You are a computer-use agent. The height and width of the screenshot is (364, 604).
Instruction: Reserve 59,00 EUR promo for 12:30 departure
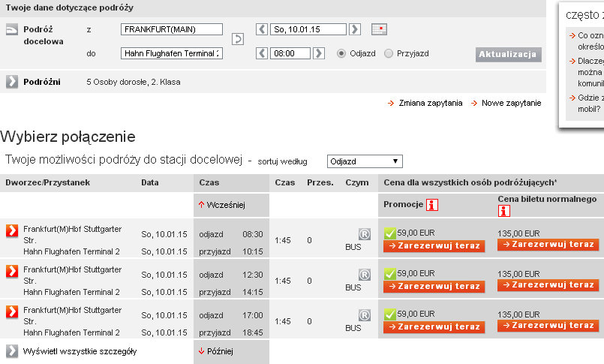(434, 286)
